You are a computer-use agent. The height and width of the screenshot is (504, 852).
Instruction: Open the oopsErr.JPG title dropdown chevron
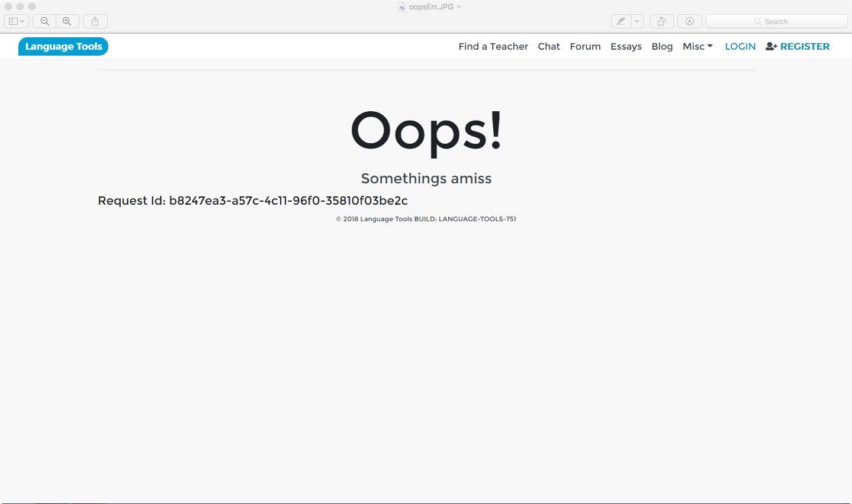point(459,7)
